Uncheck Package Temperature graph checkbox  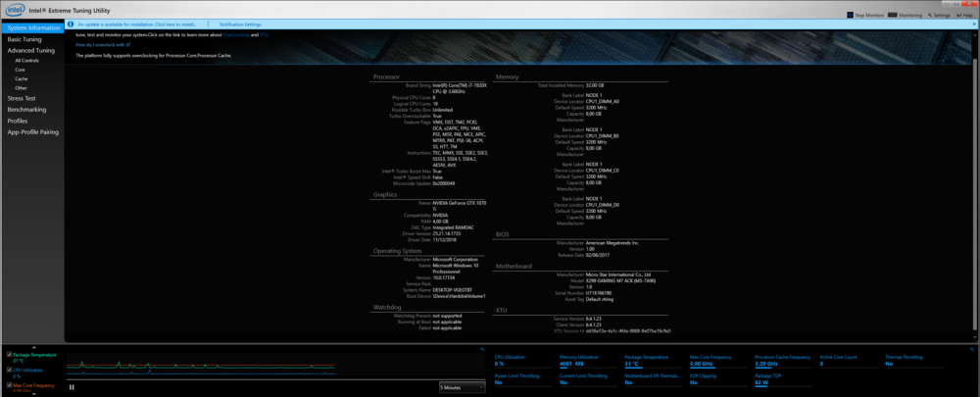(10, 354)
